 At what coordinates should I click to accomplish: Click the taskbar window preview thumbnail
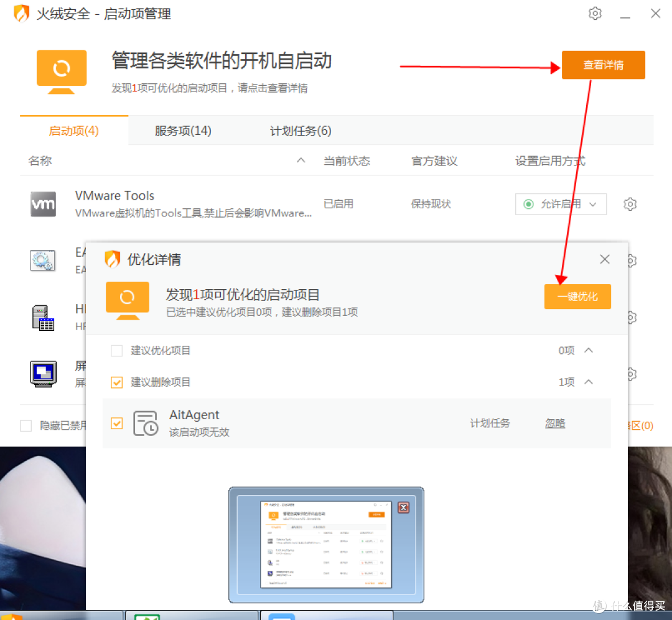point(325,545)
